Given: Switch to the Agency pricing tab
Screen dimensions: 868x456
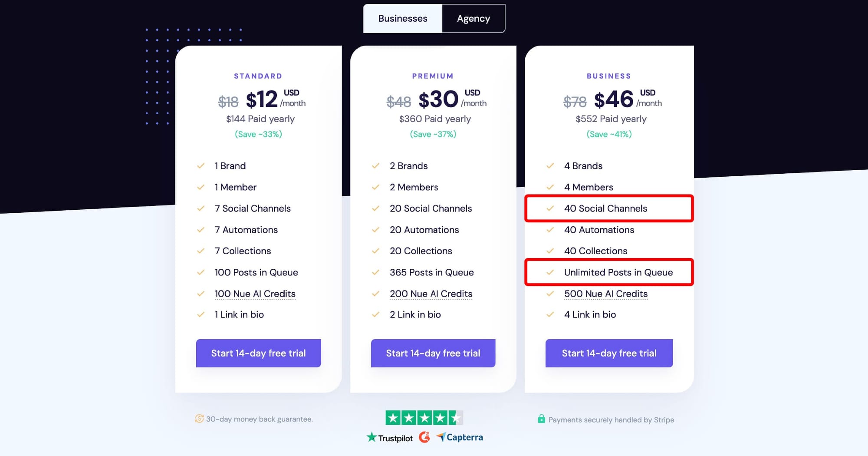Looking at the screenshot, I should 473,19.
